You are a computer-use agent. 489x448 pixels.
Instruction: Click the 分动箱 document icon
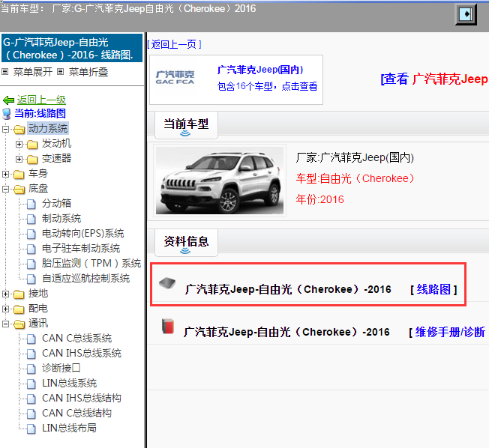31,204
